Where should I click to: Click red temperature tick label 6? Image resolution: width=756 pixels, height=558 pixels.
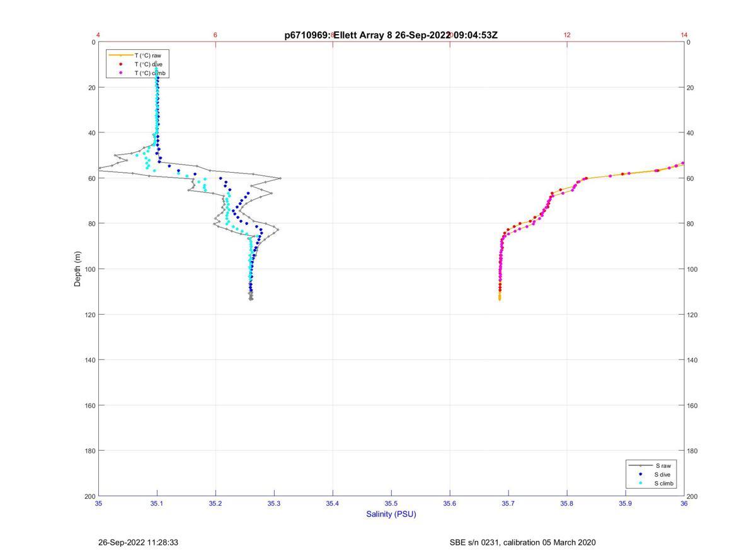(x=215, y=35)
